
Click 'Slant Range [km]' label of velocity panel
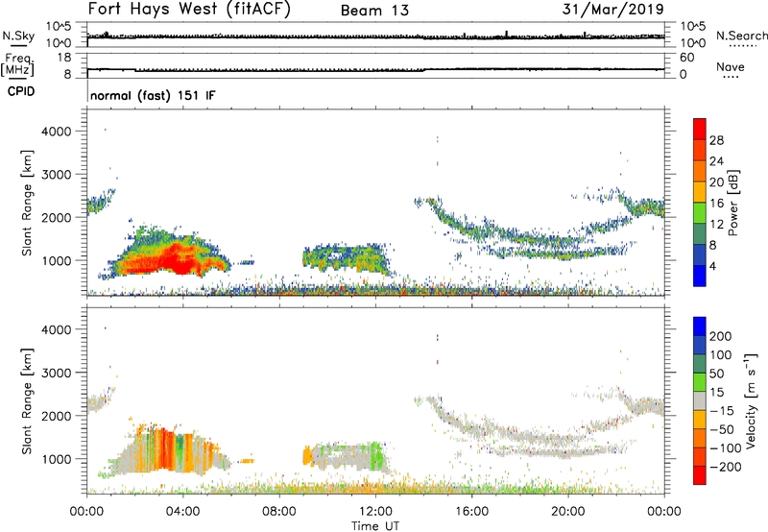[27, 401]
